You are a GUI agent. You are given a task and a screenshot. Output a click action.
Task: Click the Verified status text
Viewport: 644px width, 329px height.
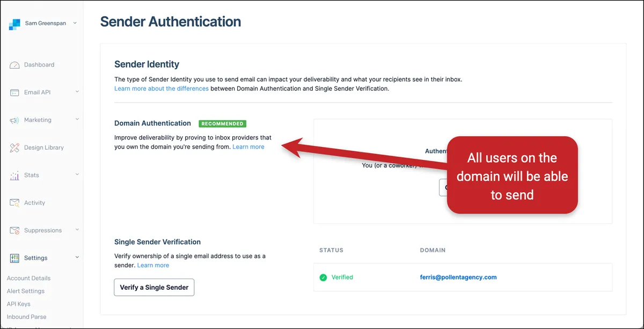pos(342,277)
